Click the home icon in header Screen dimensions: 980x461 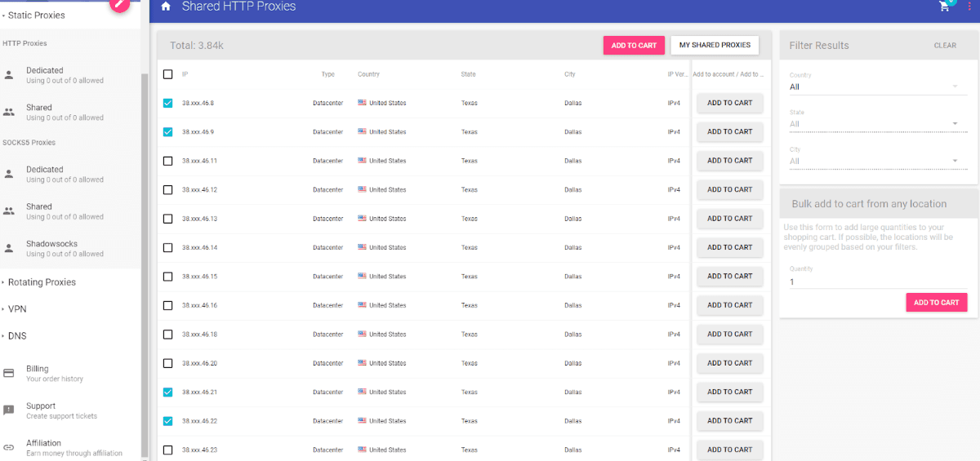click(x=166, y=7)
